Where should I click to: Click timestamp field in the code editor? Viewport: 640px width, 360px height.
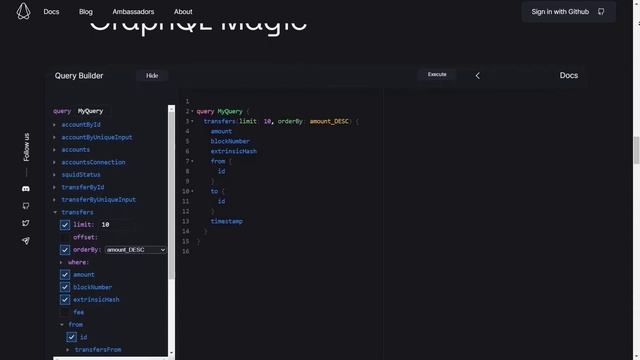click(227, 221)
